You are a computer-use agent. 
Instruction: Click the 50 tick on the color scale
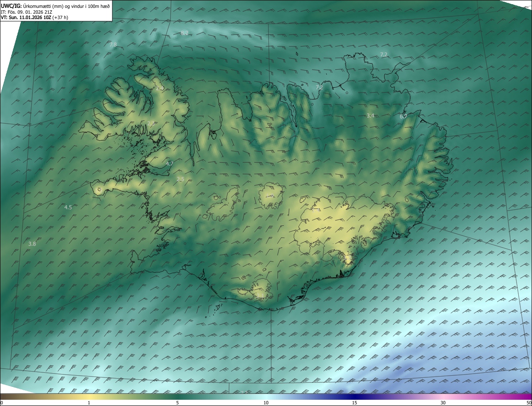click(529, 403)
